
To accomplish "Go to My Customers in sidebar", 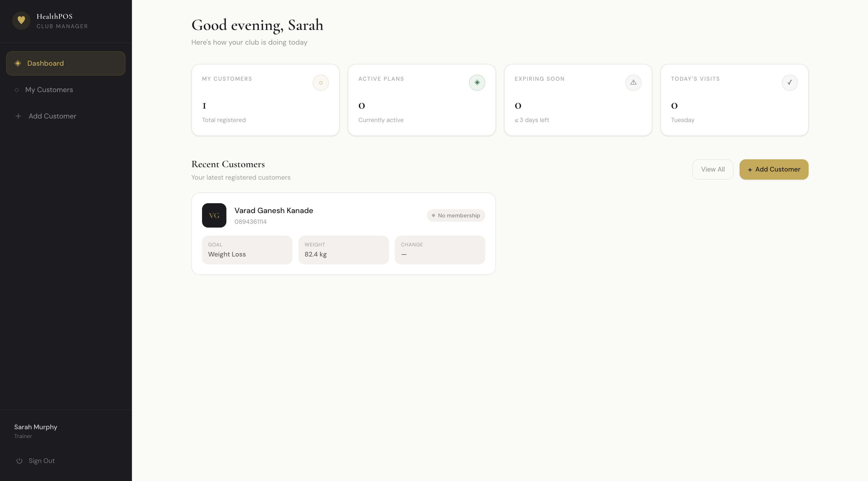I will point(49,90).
